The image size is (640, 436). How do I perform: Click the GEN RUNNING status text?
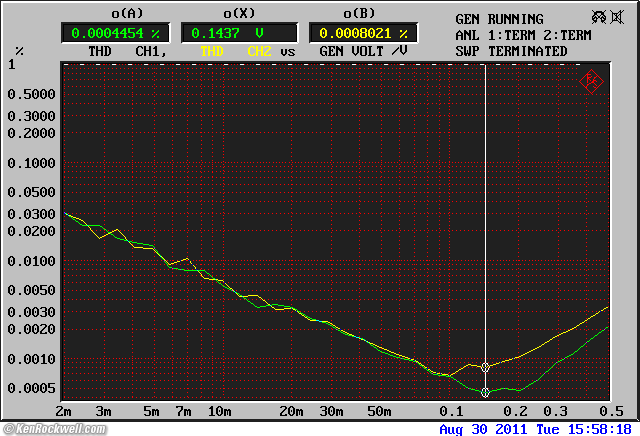tap(499, 19)
